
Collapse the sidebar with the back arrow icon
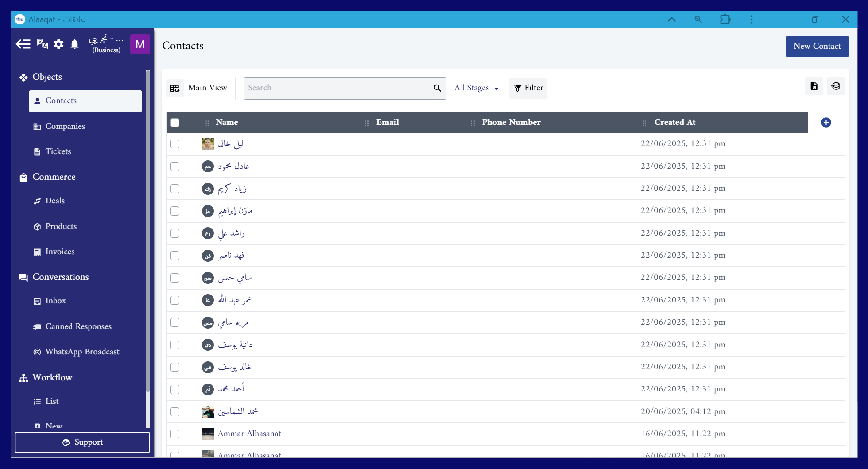23,44
